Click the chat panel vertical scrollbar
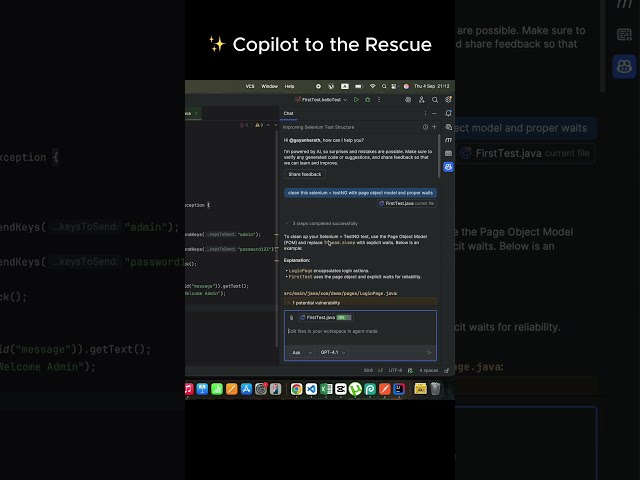This screenshot has width=640, height=480. tap(439, 156)
